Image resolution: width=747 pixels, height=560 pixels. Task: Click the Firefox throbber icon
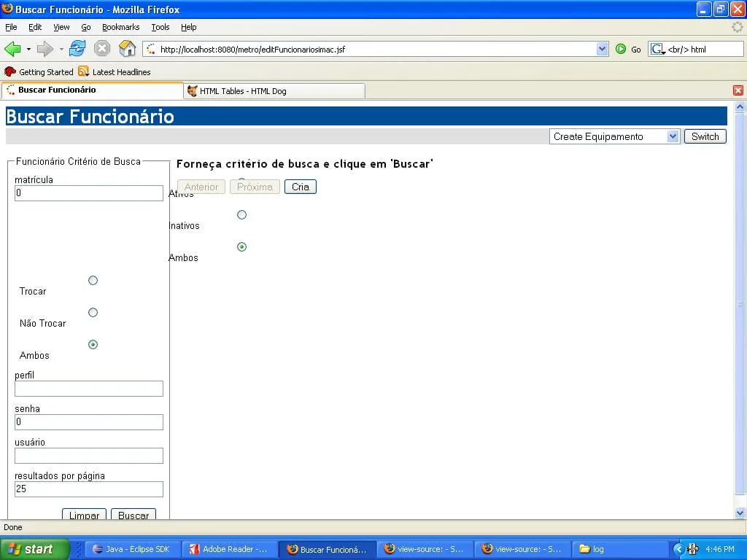tap(738, 27)
